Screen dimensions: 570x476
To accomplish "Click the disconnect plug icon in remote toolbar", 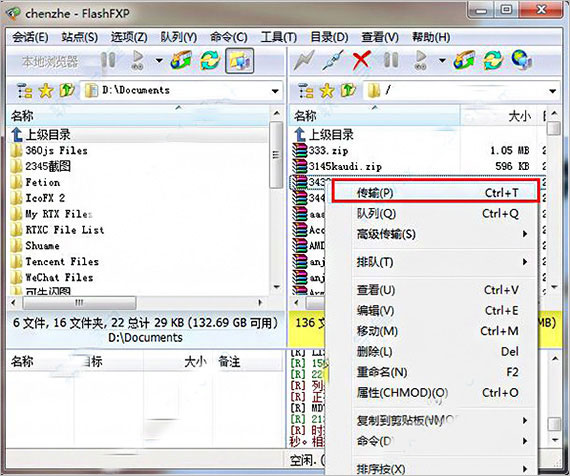I will pyautogui.click(x=333, y=60).
